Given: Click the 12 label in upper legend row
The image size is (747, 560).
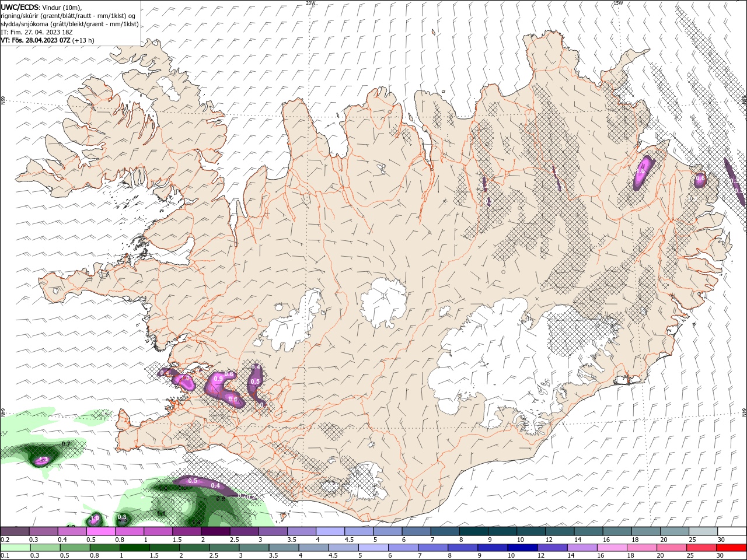Looking at the screenshot, I should click(548, 540).
